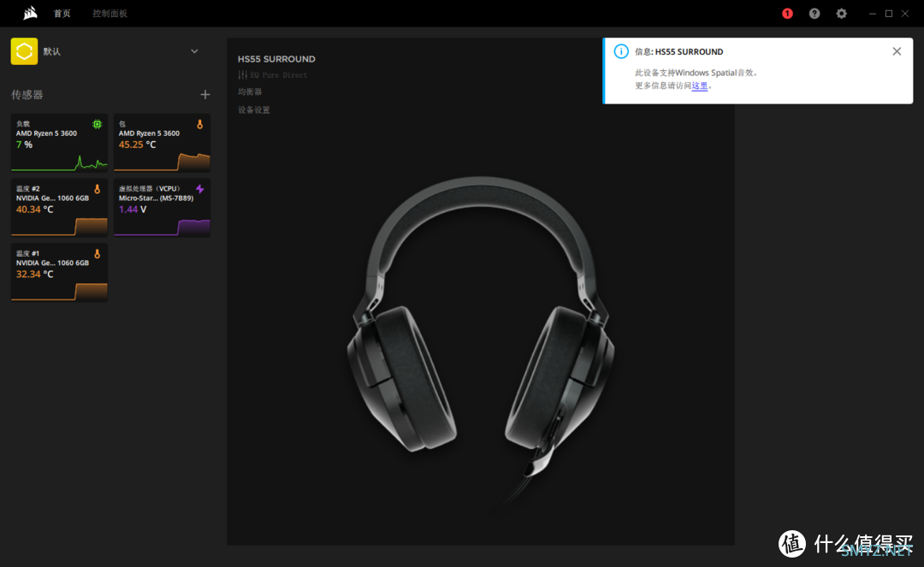Click the green CPU load chip icon
924x567 pixels.
click(x=97, y=125)
